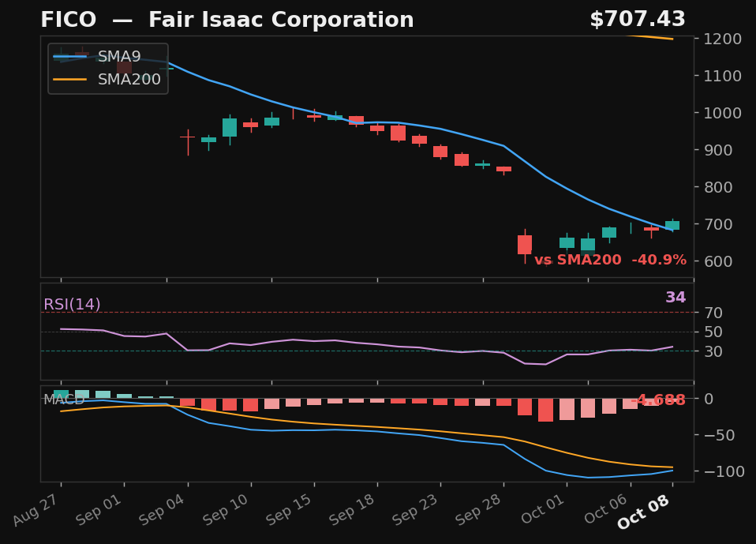Click the RSI axis label 30
Screen dimensions: 756x544
pyautogui.click(x=713, y=351)
